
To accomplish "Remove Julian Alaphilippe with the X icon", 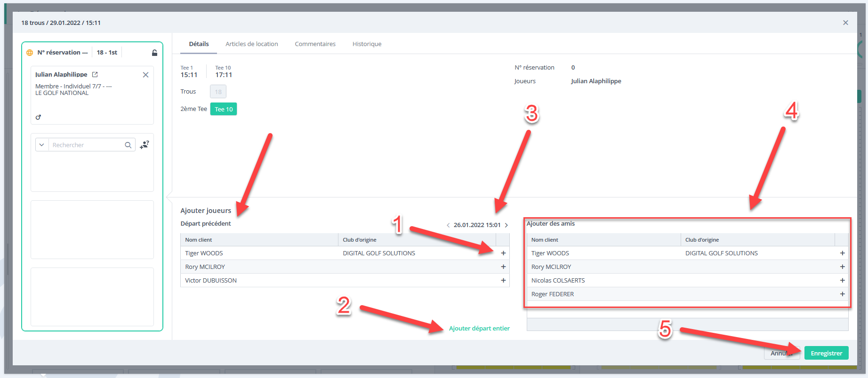I will (145, 75).
